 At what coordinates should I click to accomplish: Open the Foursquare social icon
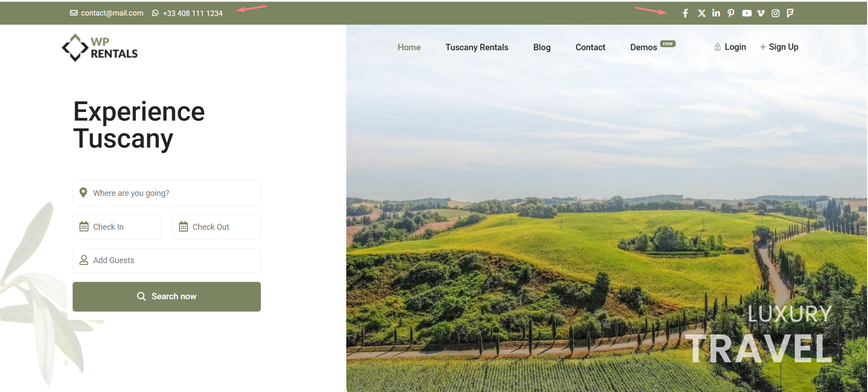pos(790,13)
